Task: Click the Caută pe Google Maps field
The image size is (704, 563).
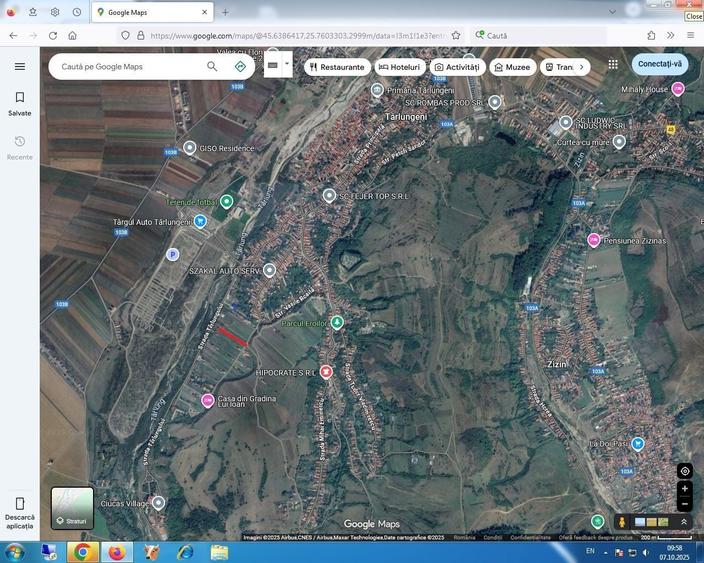Action: (130, 66)
